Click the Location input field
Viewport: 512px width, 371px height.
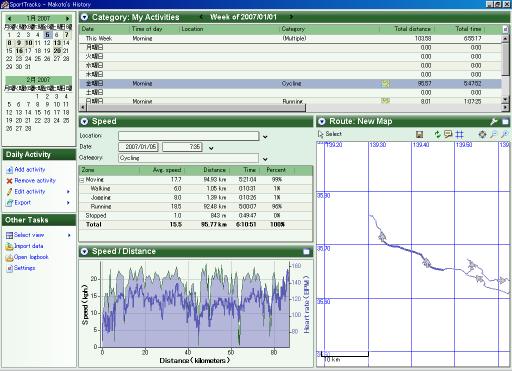click(x=188, y=136)
